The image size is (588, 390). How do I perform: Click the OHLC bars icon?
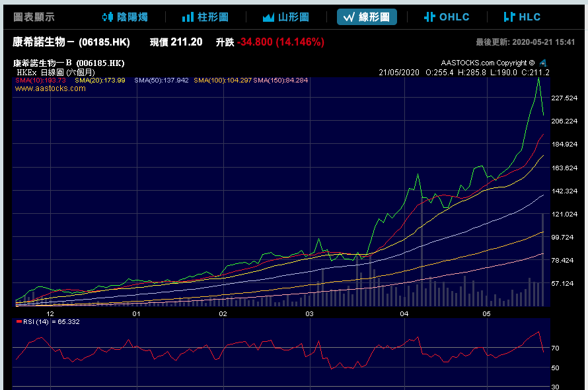[x=429, y=17]
